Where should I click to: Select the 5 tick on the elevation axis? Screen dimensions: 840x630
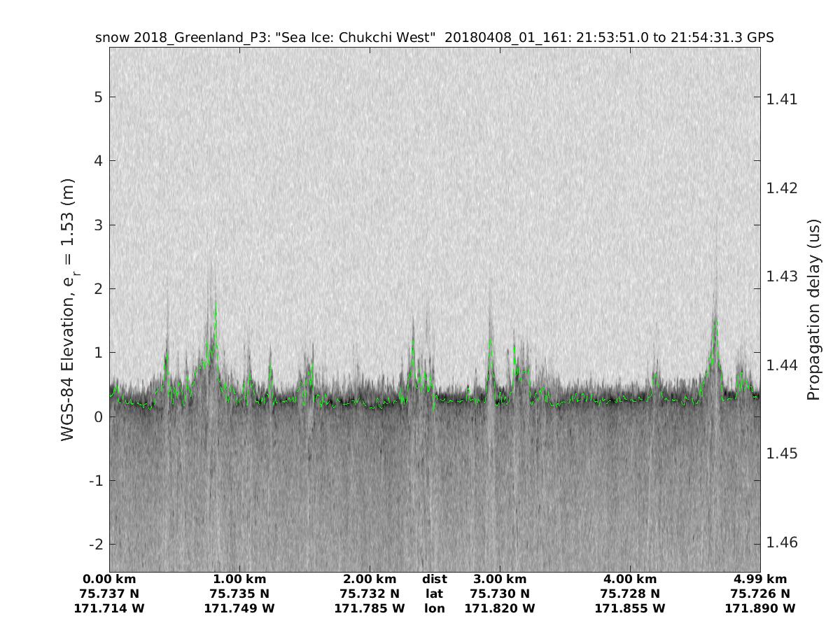click(98, 97)
